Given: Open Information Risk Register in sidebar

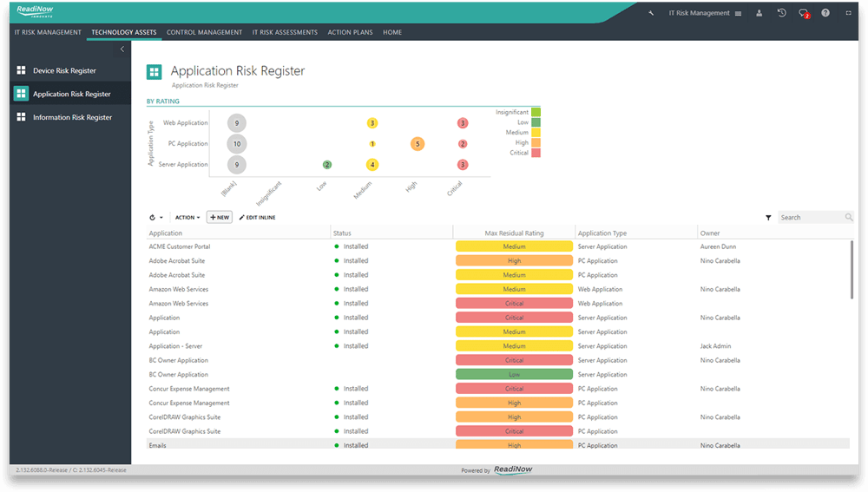Looking at the screenshot, I should click(72, 117).
